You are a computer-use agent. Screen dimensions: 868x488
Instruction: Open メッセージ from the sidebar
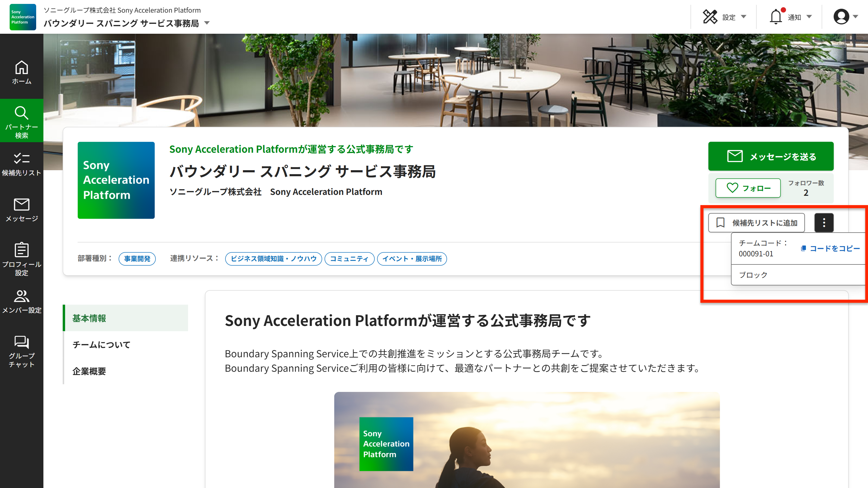[22, 210]
